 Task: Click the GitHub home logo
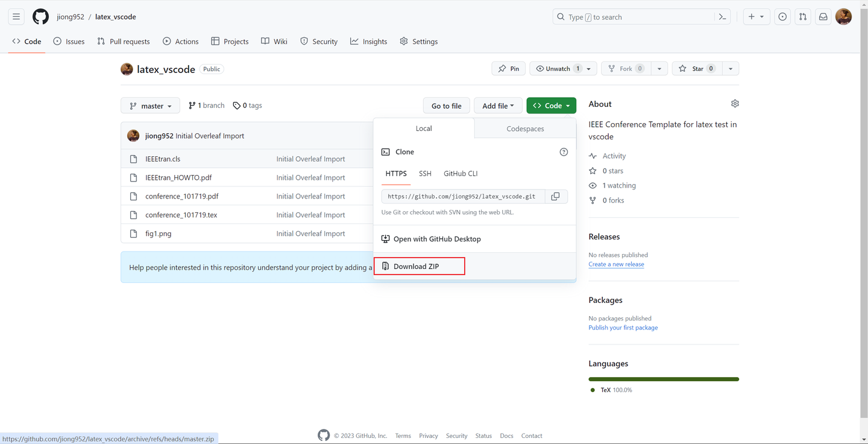(40, 16)
